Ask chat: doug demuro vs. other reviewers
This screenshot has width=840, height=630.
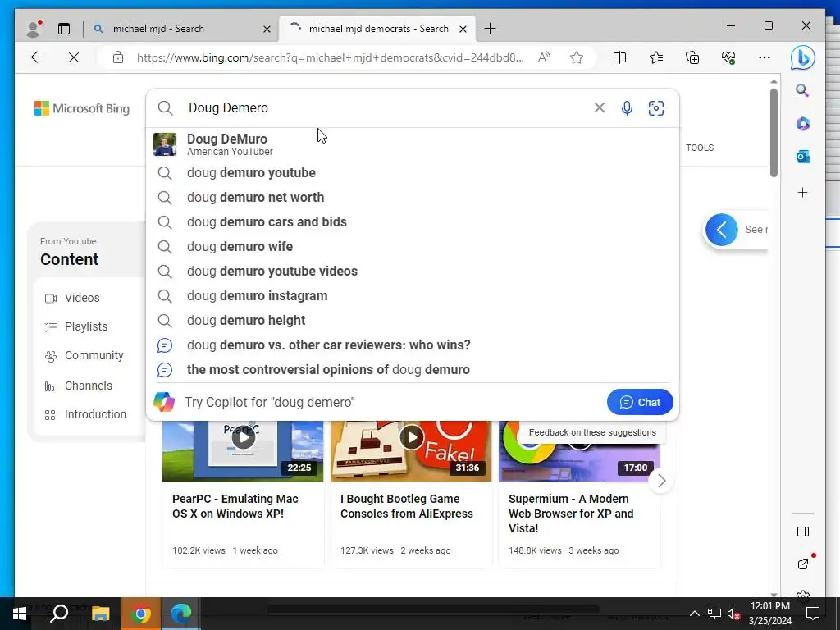(413, 345)
